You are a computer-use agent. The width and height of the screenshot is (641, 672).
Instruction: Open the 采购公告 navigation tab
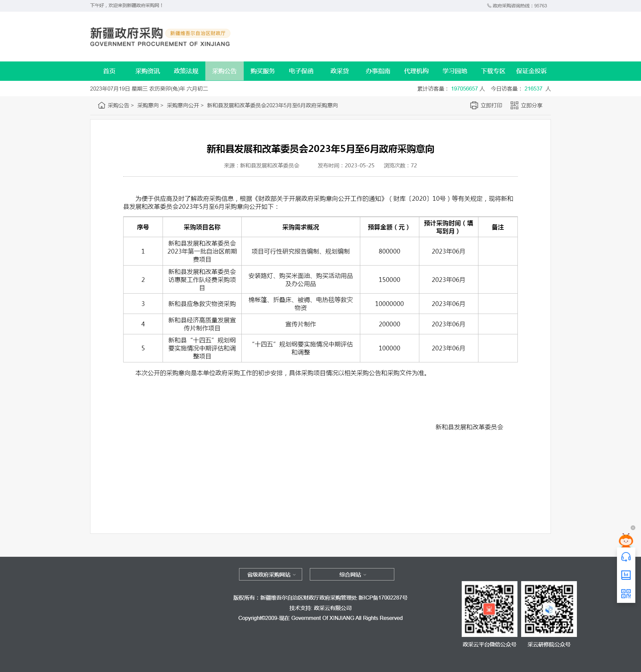pyautogui.click(x=224, y=71)
